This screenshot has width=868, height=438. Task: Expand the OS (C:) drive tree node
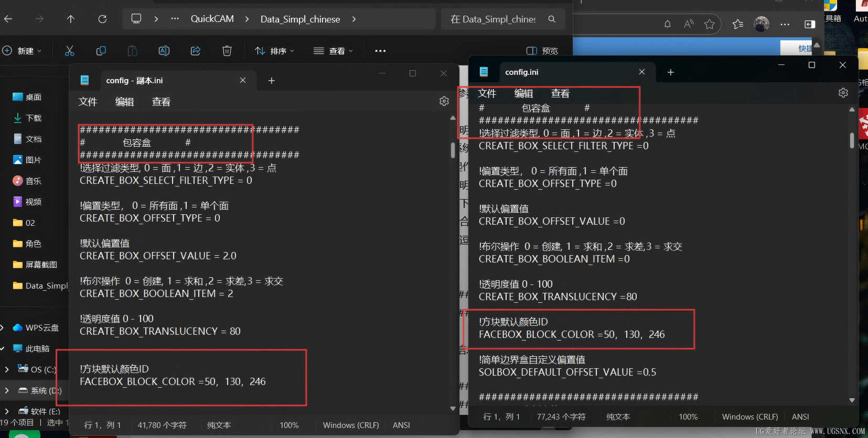point(7,369)
